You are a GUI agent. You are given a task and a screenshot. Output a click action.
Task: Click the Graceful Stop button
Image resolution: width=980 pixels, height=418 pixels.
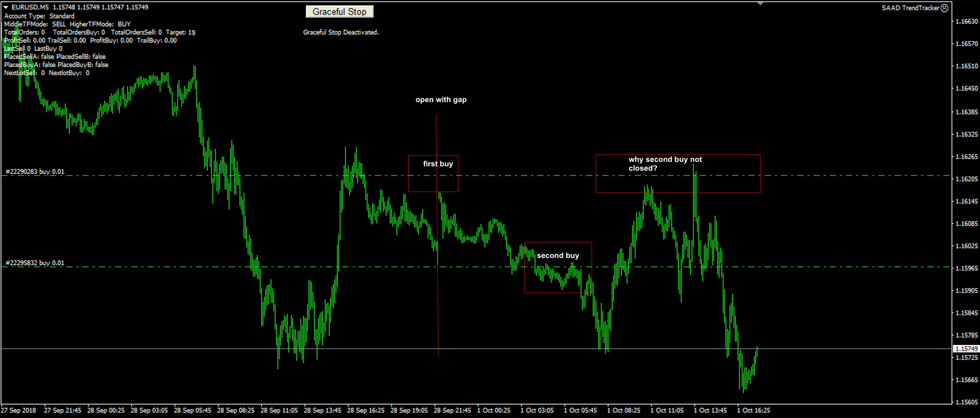pyautogui.click(x=339, y=12)
